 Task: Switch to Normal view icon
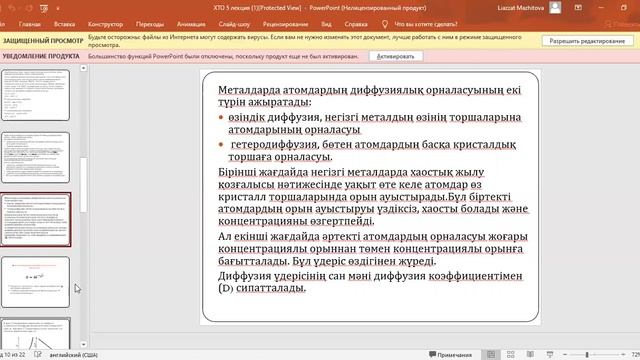[x=491, y=355]
